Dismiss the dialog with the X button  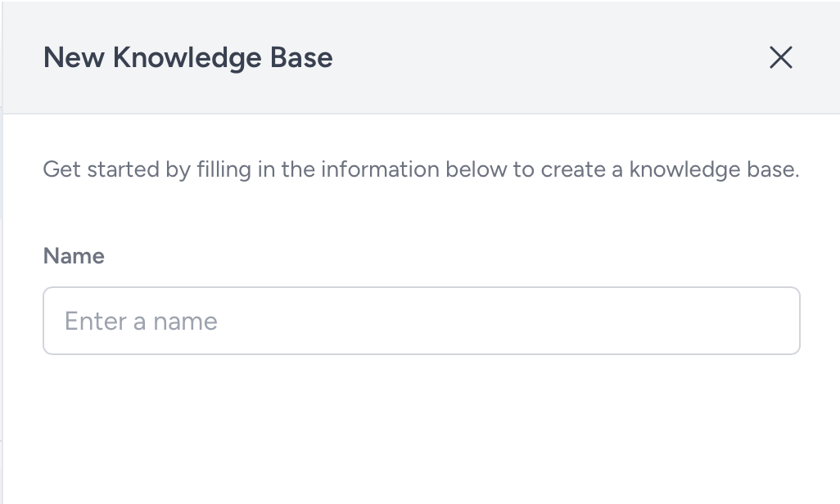tap(781, 57)
